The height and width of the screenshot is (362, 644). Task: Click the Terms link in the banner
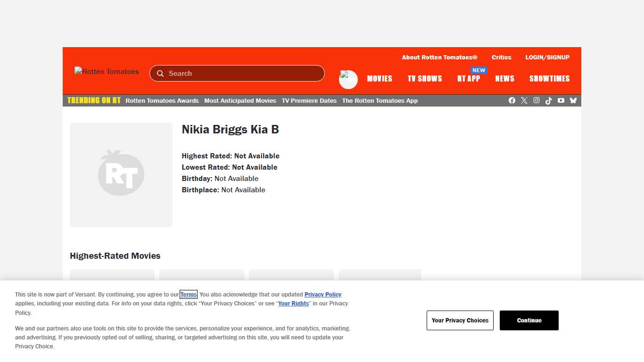pos(188,294)
